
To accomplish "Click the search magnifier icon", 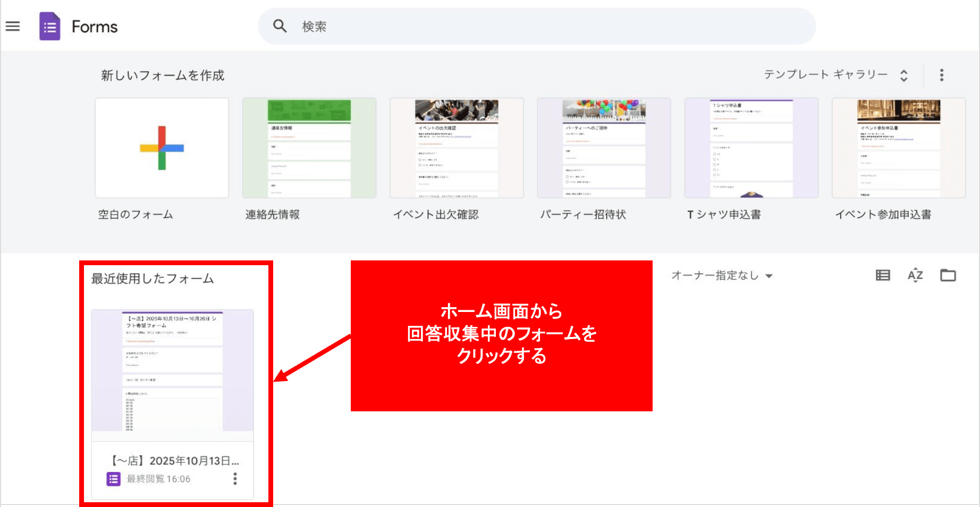I will (x=280, y=26).
